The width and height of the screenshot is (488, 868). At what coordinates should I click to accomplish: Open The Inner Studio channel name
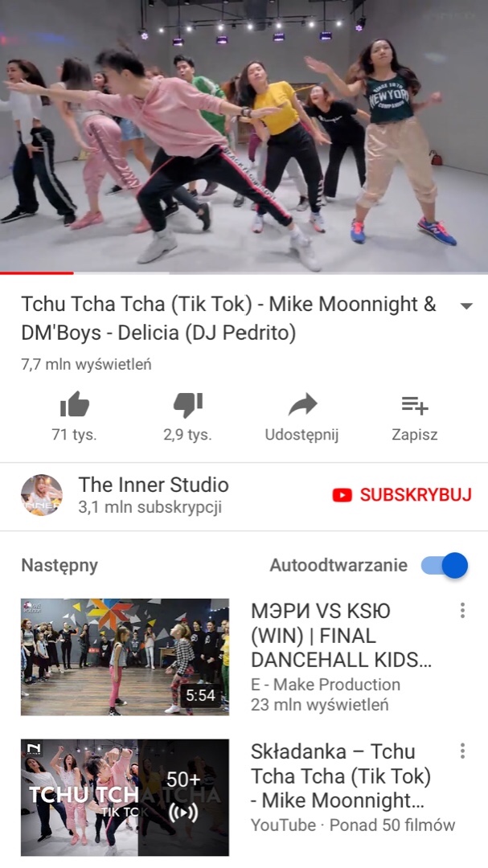[154, 485]
